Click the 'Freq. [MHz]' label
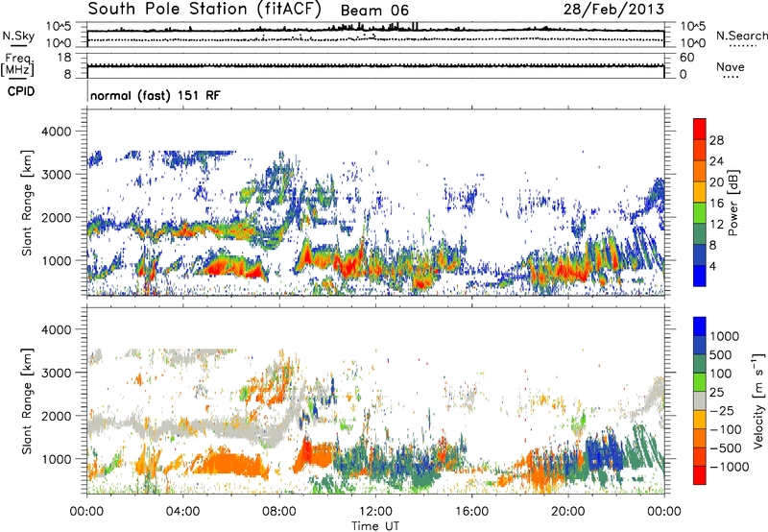Viewport: 768px width, 532px height. point(17,65)
